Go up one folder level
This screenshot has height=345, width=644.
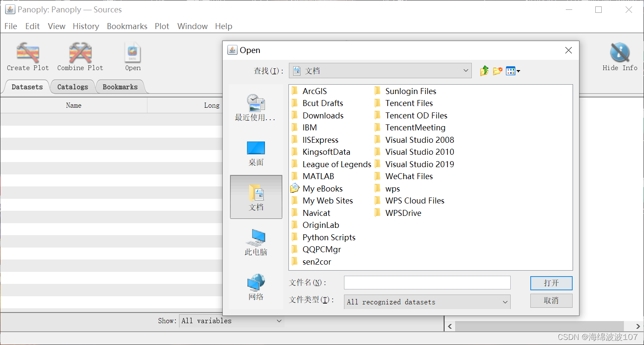pyautogui.click(x=484, y=71)
